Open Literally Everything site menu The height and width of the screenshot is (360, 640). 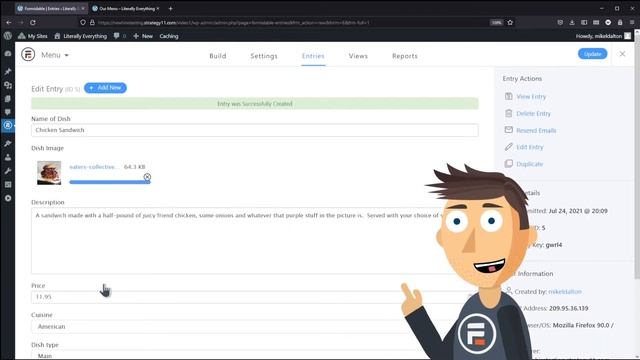(80, 36)
